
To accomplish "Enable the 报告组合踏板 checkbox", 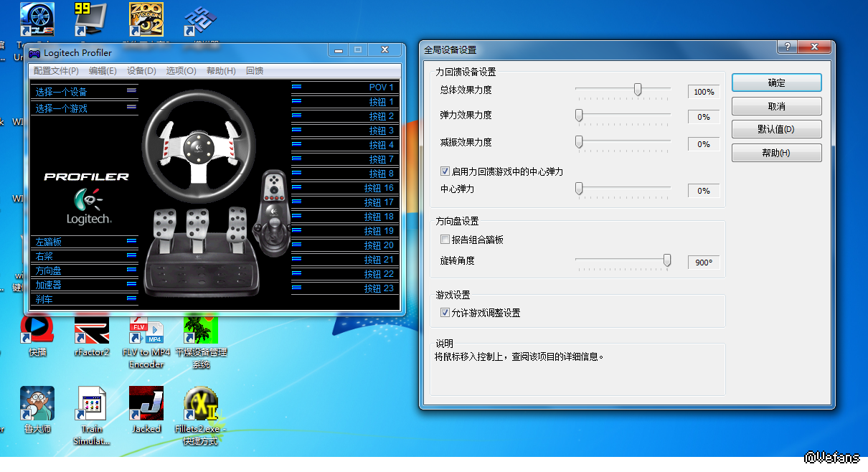I will coord(445,240).
